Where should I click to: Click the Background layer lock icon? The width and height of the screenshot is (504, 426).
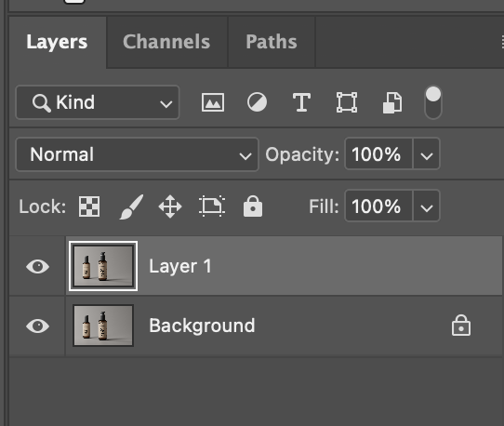point(461,325)
